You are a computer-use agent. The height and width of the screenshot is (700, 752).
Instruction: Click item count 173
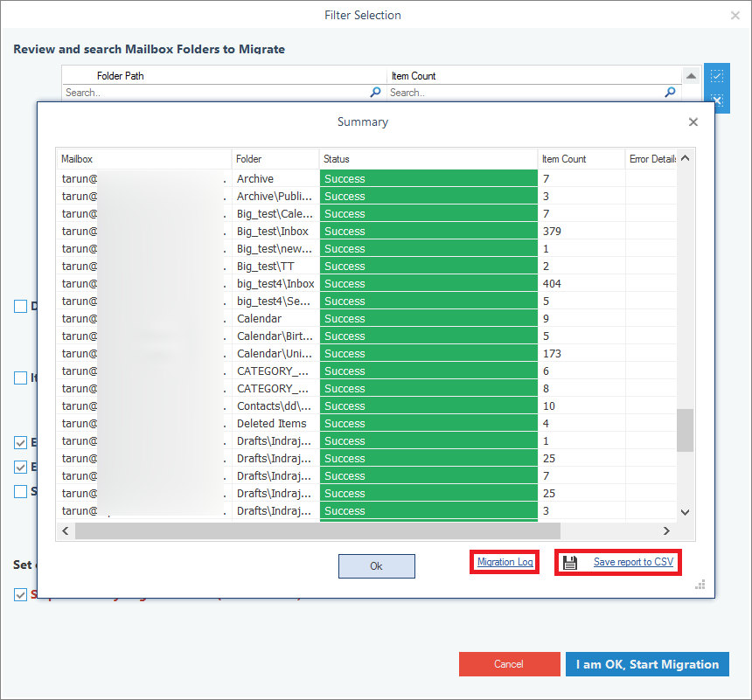coord(552,354)
